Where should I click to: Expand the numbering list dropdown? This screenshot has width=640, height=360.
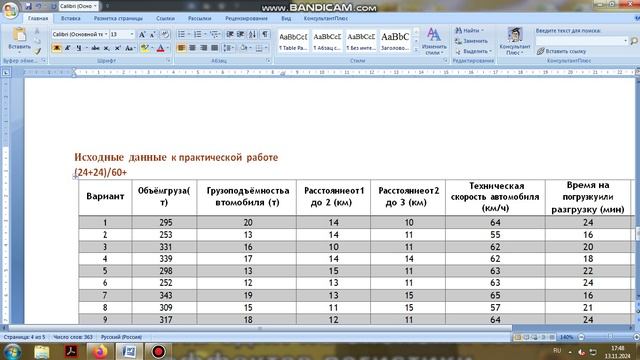click(x=205, y=35)
